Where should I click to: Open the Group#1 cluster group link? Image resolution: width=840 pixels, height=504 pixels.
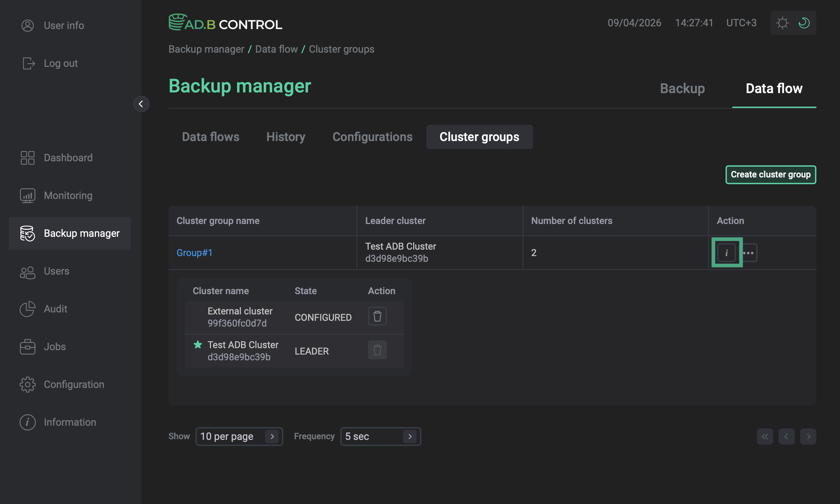tap(194, 253)
